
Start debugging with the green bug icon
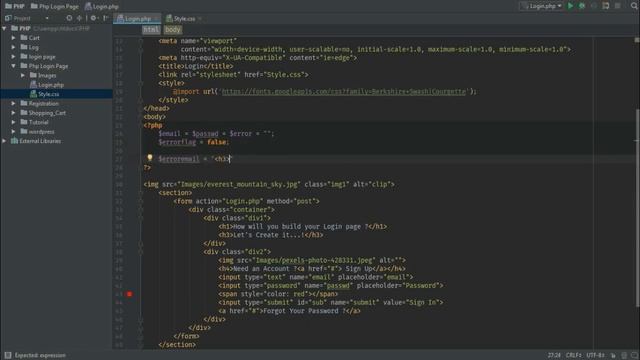point(582,6)
